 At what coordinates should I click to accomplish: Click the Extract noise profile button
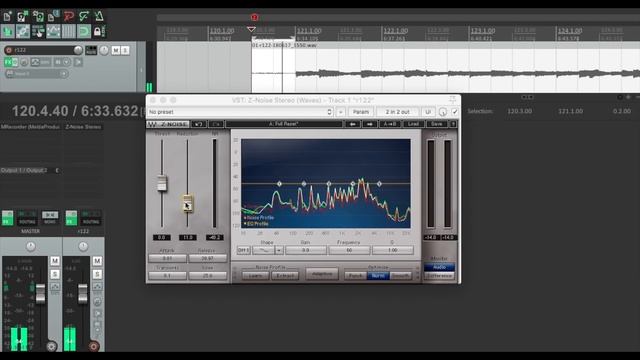tap(285, 276)
